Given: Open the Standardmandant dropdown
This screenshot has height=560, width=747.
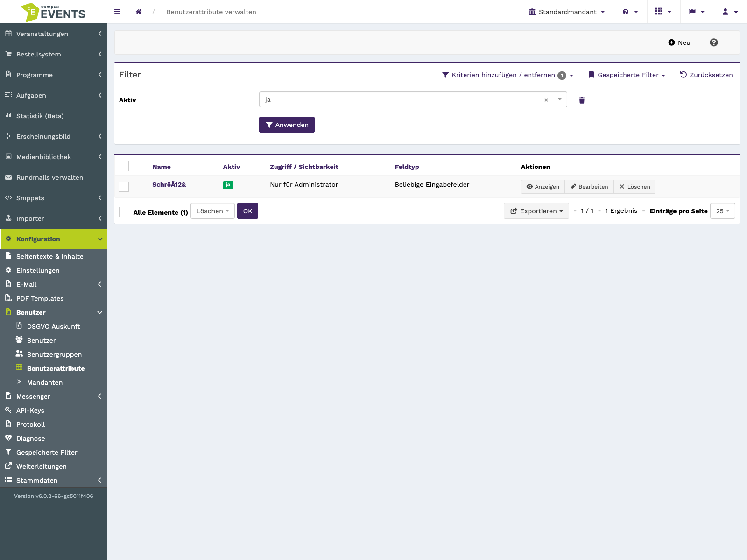Looking at the screenshot, I should 567,12.
